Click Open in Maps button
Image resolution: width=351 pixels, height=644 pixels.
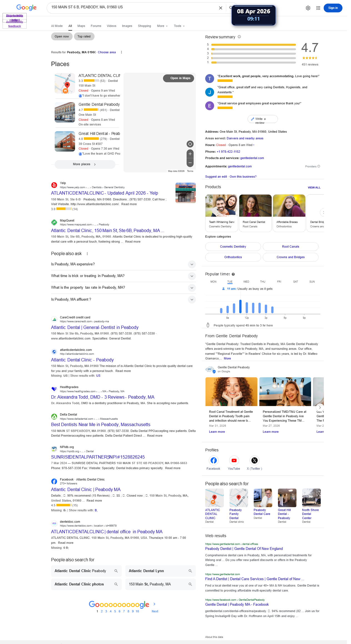179,78
